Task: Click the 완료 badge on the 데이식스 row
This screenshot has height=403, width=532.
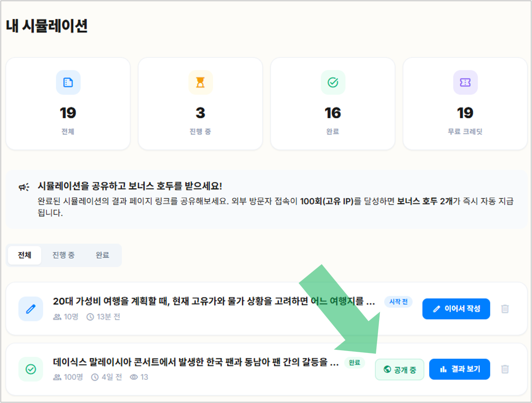Action: 354,362
